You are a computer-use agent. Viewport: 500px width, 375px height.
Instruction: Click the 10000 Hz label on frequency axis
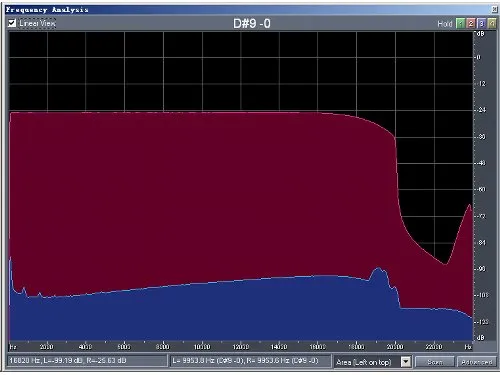(202, 347)
